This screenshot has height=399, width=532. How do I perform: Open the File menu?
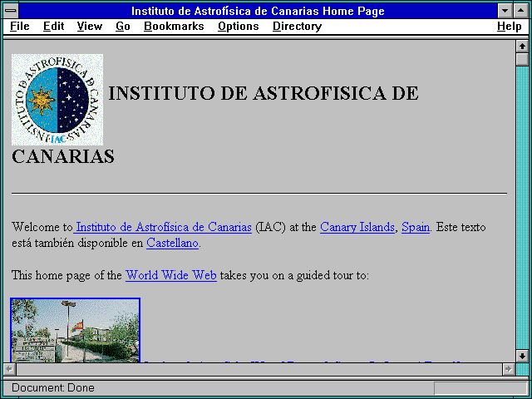tap(20, 27)
